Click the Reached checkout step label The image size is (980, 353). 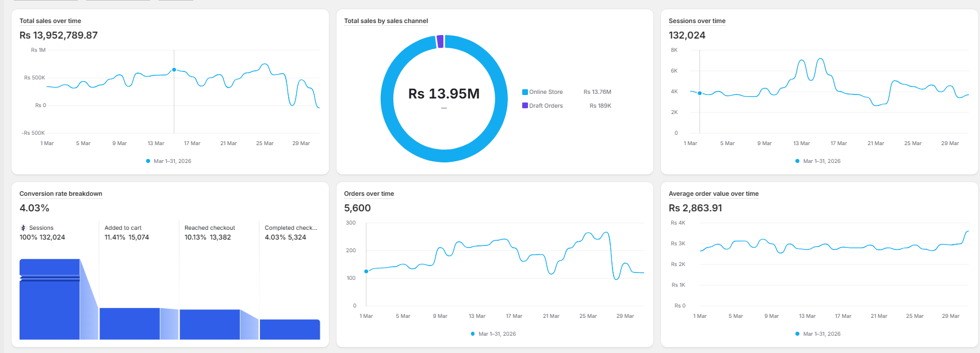point(210,228)
